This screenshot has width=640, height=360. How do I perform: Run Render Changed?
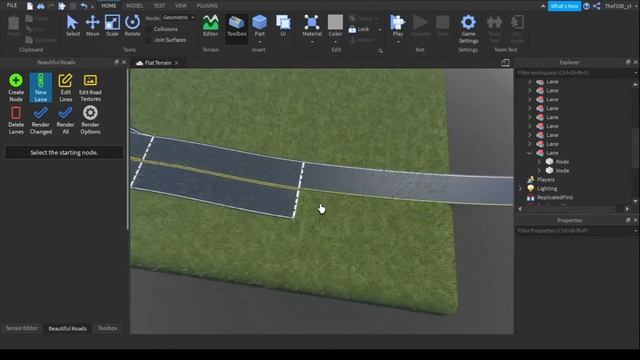(40, 120)
